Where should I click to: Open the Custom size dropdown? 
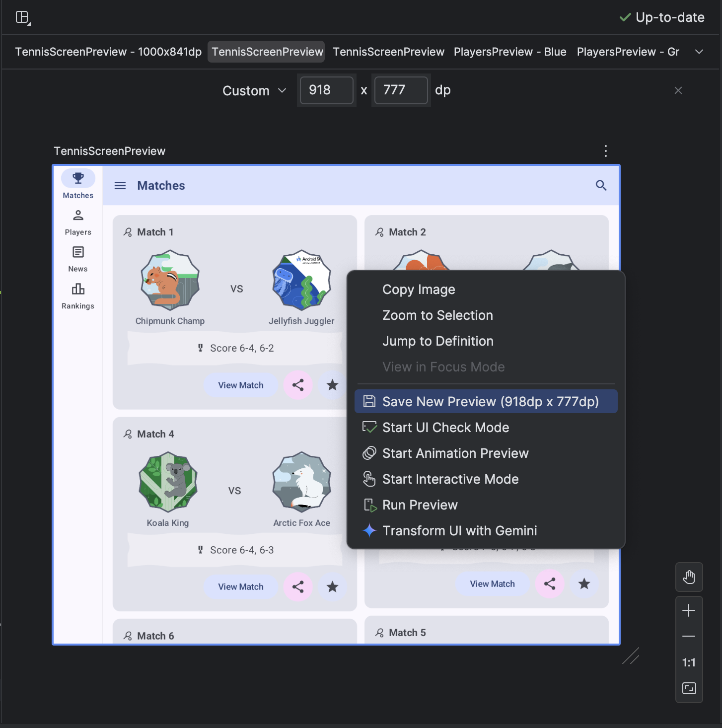pyautogui.click(x=254, y=90)
